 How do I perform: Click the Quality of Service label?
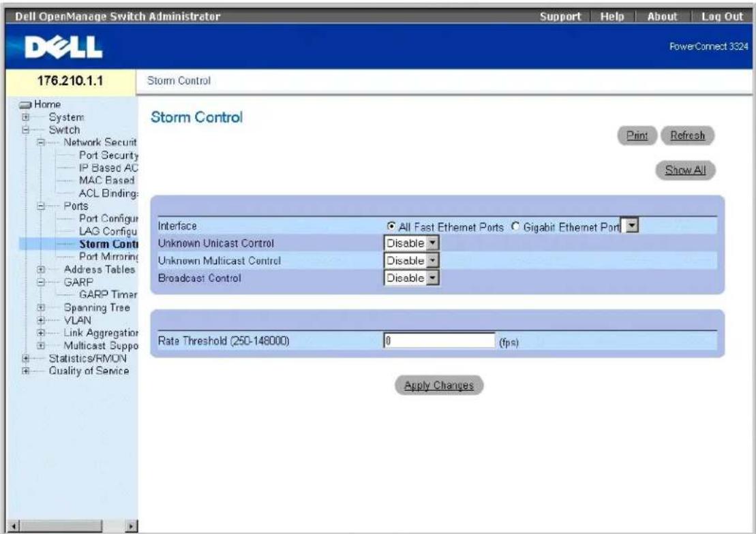click(x=89, y=371)
